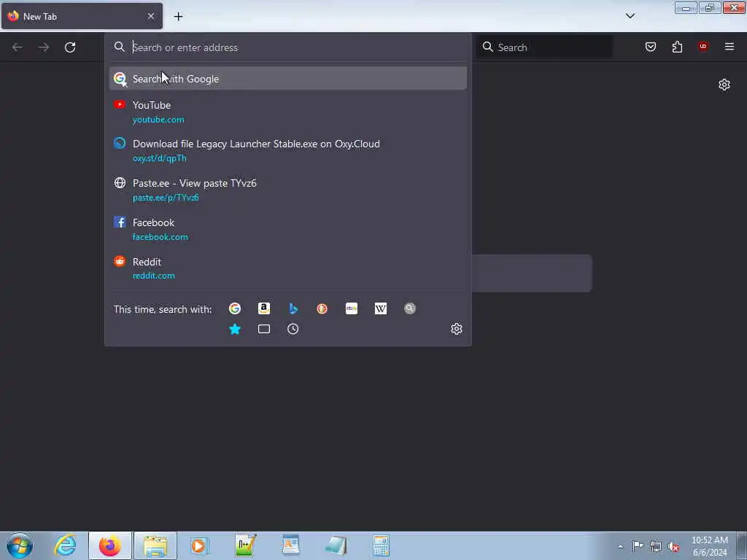
Task: Click the clock showing 10:52 AM
Action: click(x=710, y=546)
